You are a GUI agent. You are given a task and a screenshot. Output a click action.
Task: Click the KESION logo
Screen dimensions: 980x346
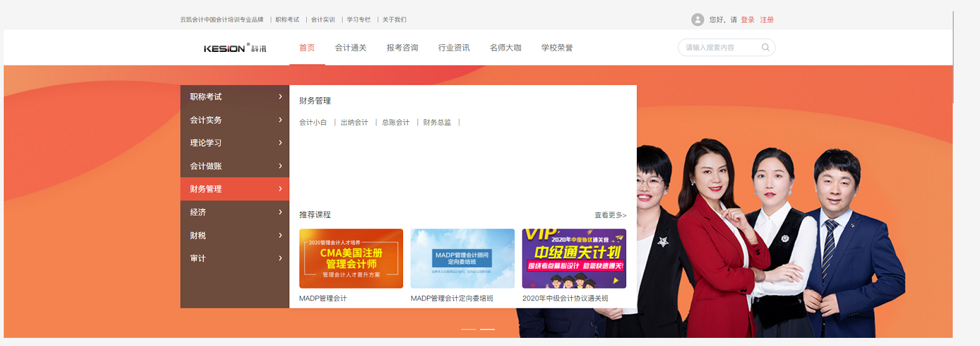235,48
